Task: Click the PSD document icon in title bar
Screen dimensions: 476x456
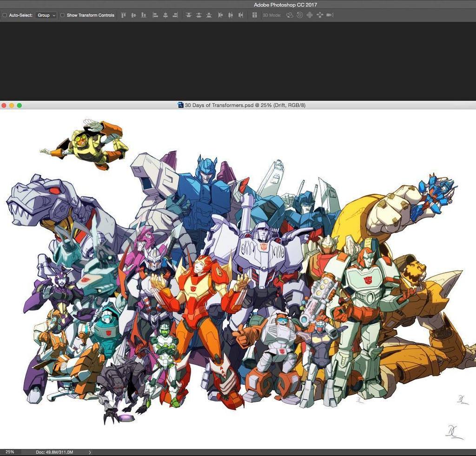Action: [x=181, y=106]
